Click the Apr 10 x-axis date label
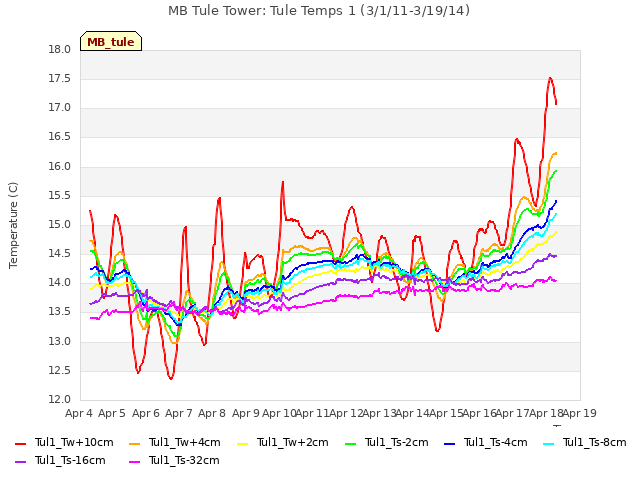The width and height of the screenshot is (640, 480). point(279,413)
